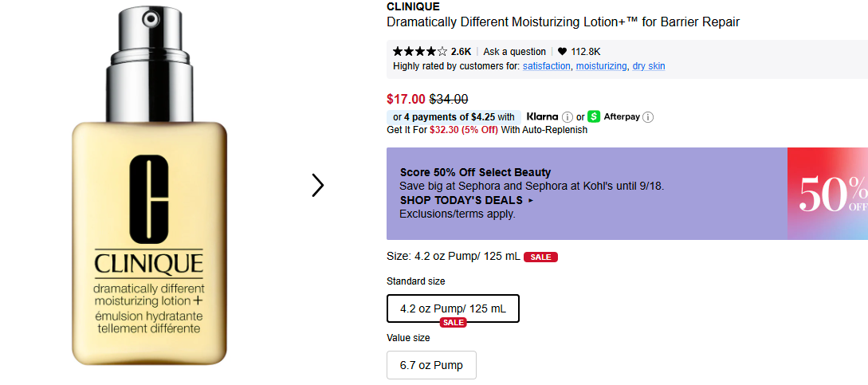Open Afterpay info icon
This screenshot has width=868, height=385.
click(648, 117)
